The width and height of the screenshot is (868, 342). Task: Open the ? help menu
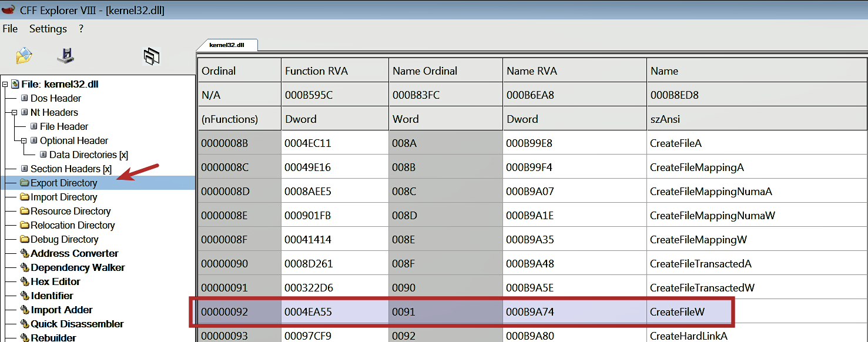81,29
